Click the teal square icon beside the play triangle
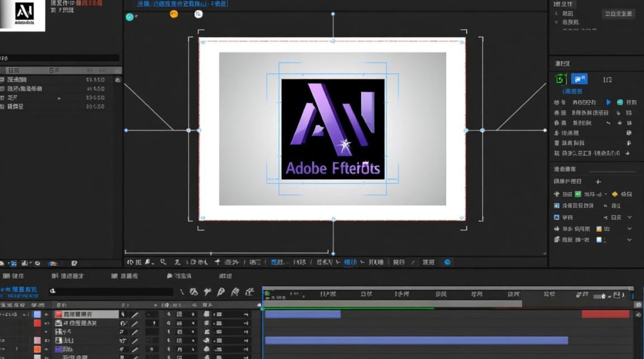644x359 pixels. point(620,102)
